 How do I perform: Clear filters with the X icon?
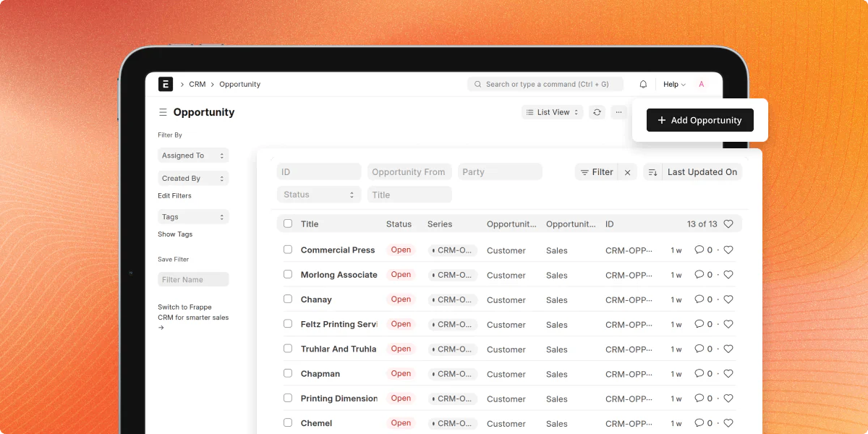[628, 172]
